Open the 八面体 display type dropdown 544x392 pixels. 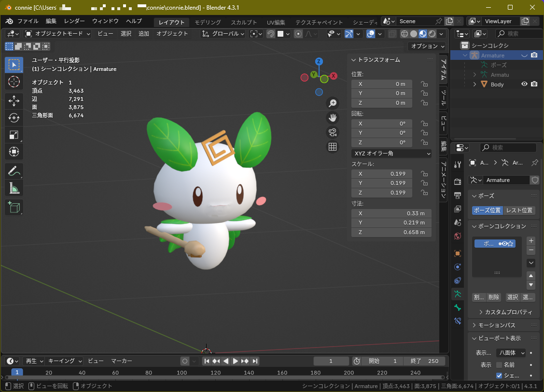[x=511, y=353]
